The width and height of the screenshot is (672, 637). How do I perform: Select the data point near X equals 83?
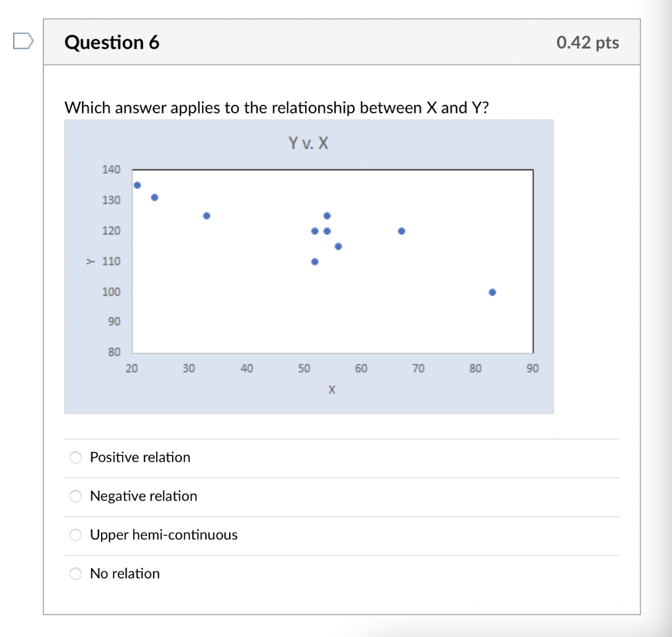click(x=492, y=292)
